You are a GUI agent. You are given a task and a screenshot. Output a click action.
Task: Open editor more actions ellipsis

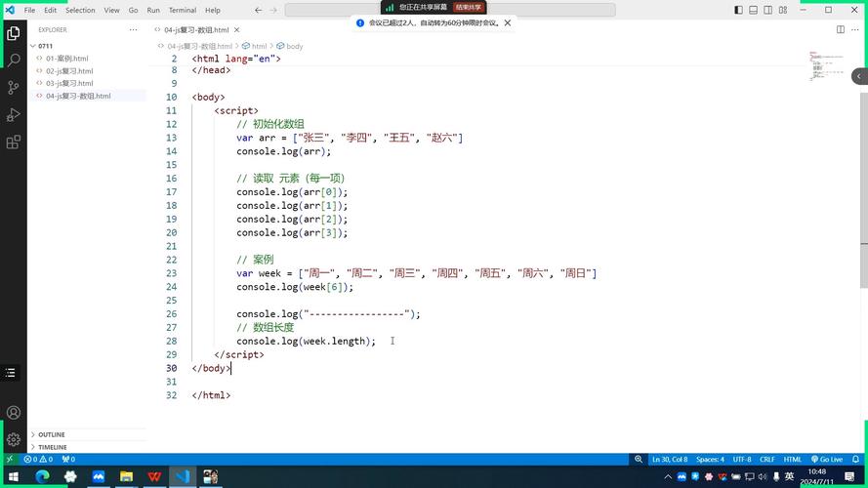click(x=856, y=30)
